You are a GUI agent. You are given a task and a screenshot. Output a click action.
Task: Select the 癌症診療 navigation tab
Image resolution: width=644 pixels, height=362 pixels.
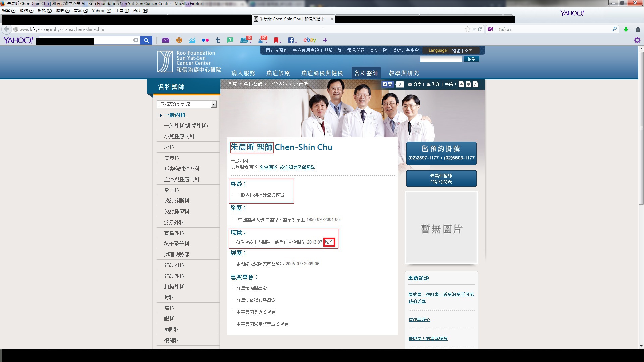click(278, 73)
